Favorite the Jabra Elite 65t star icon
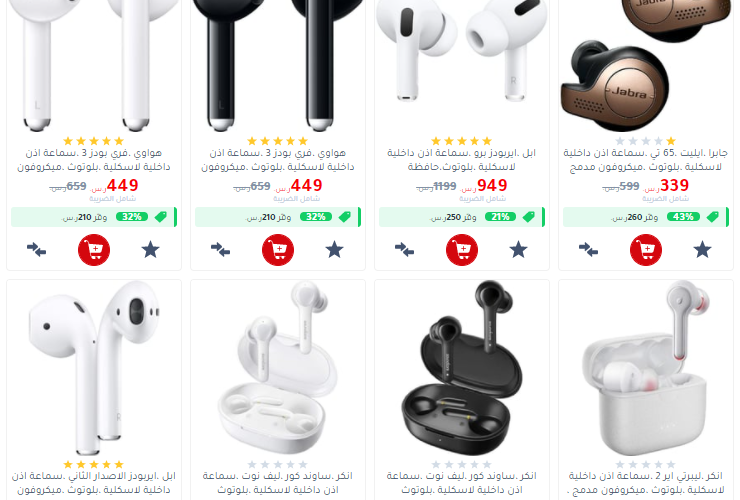 (x=703, y=249)
